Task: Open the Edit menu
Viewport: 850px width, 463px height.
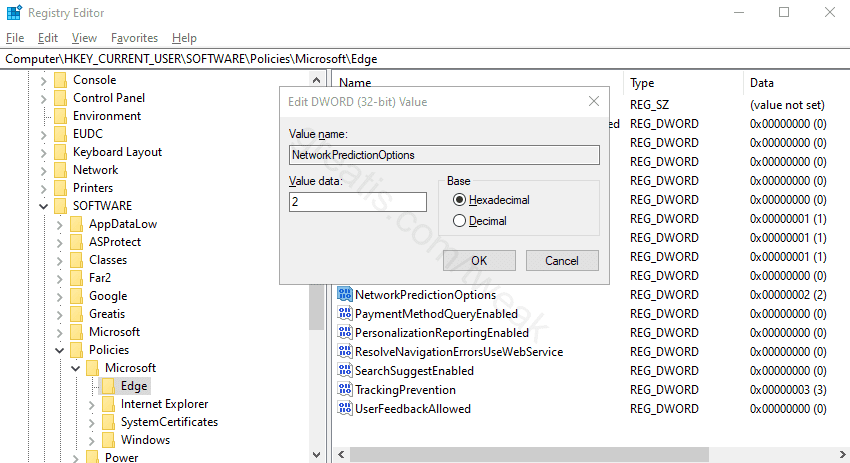Action: 47,38
